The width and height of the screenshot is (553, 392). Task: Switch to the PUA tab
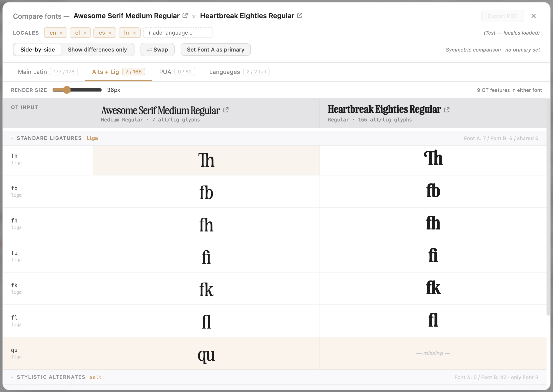pyautogui.click(x=177, y=72)
